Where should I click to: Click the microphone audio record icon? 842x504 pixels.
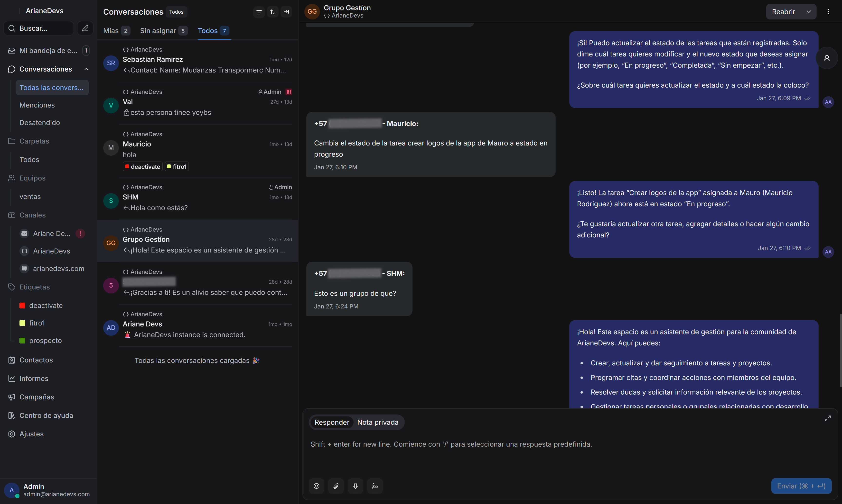click(x=355, y=486)
